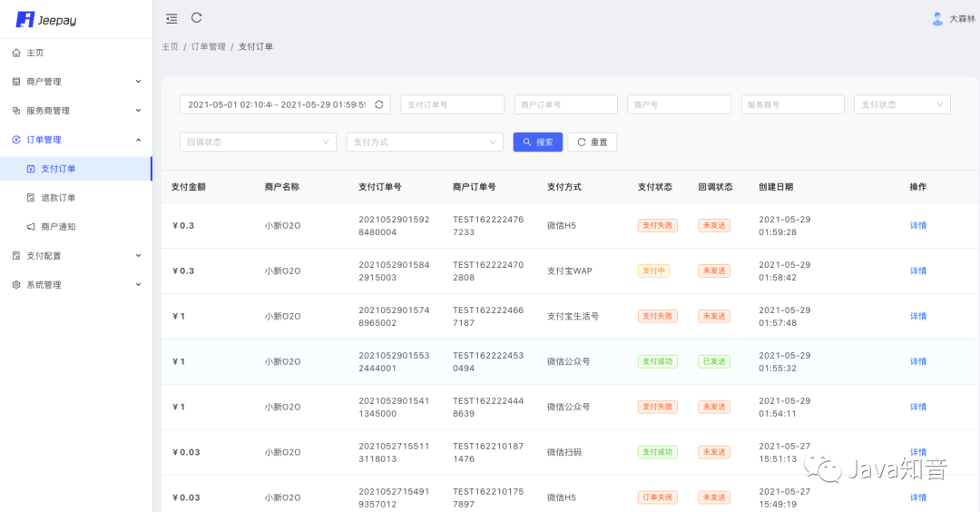Collapse the sidebar with the menu-fold icon
The height and width of the screenshot is (512, 980).
171,19
